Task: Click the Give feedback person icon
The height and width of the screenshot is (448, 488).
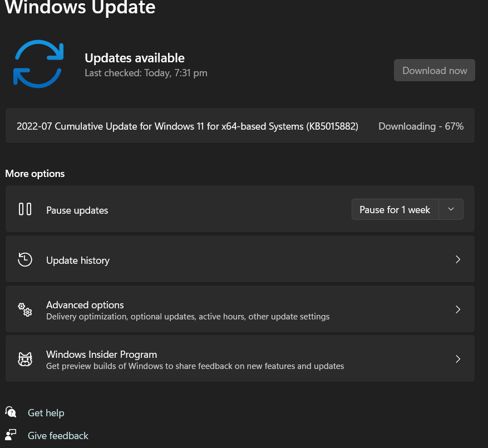Action: coord(11,435)
